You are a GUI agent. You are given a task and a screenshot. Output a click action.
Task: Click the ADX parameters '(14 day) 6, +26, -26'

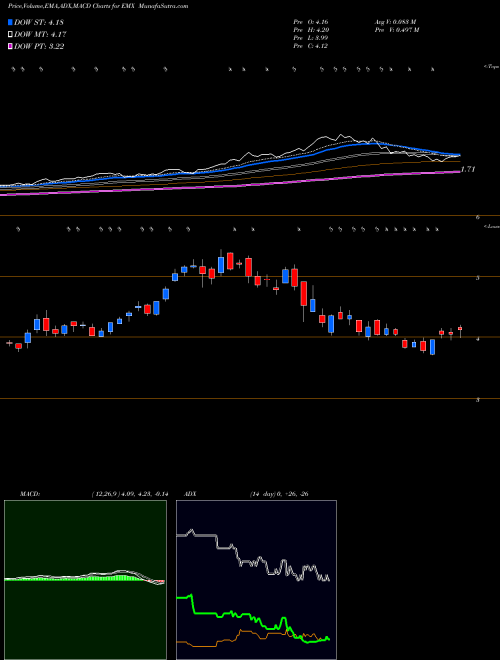(278, 494)
